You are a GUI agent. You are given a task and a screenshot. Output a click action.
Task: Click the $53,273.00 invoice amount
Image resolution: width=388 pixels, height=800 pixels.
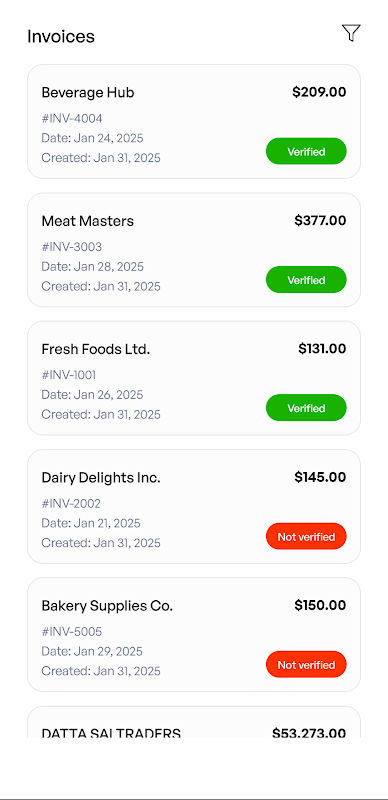309,733
